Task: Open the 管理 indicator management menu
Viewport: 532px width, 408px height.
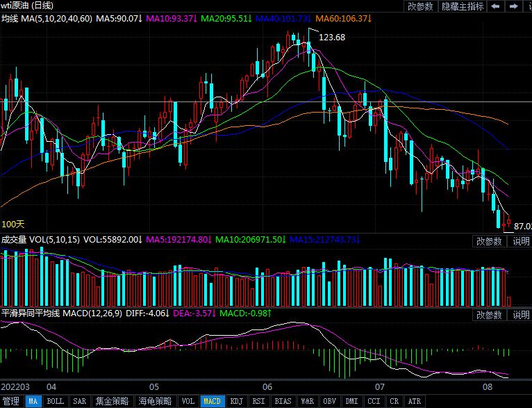Action: pos(11,401)
